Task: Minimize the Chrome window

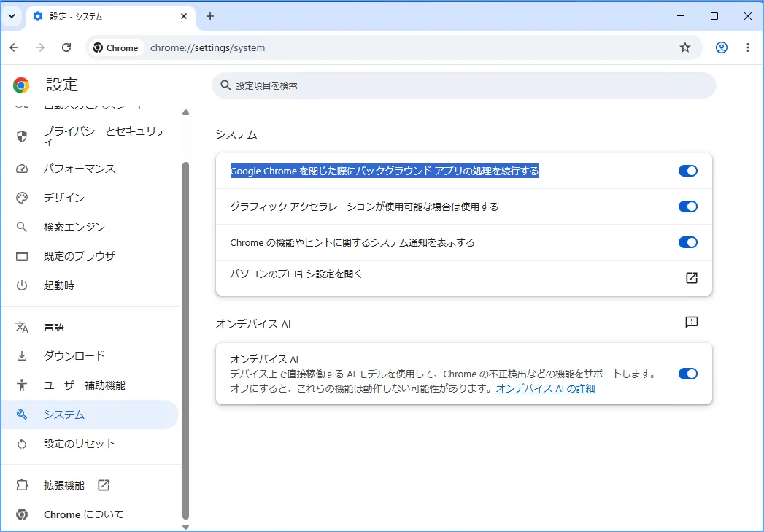Action: 681,16
